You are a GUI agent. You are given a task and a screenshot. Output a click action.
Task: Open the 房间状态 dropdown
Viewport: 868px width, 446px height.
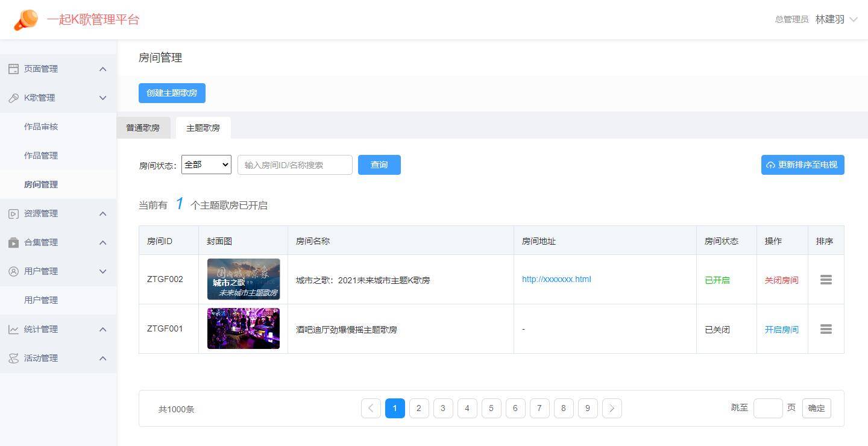tap(206, 165)
